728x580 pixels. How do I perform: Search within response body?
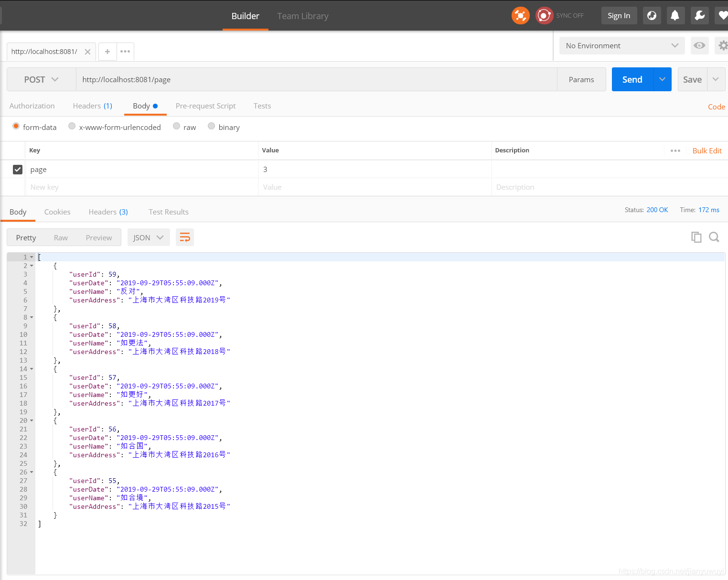714,237
